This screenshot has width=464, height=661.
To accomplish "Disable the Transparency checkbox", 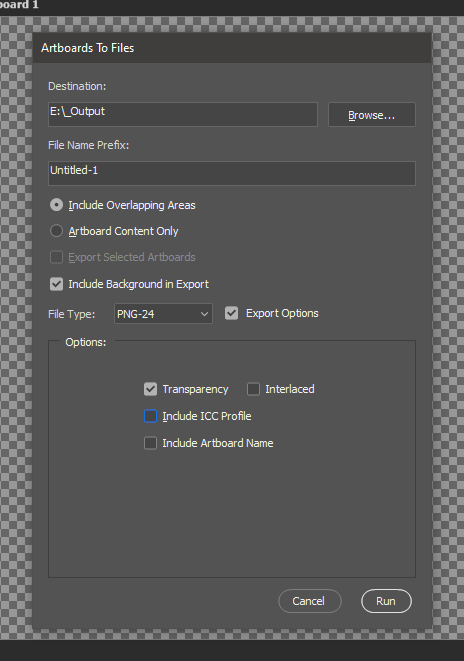I will [150, 389].
